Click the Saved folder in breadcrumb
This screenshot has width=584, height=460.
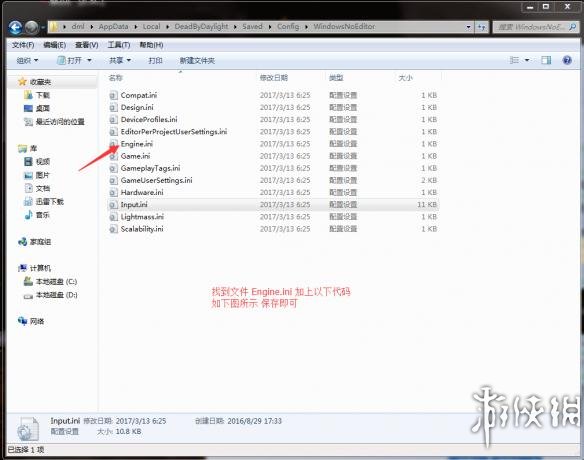point(252,27)
